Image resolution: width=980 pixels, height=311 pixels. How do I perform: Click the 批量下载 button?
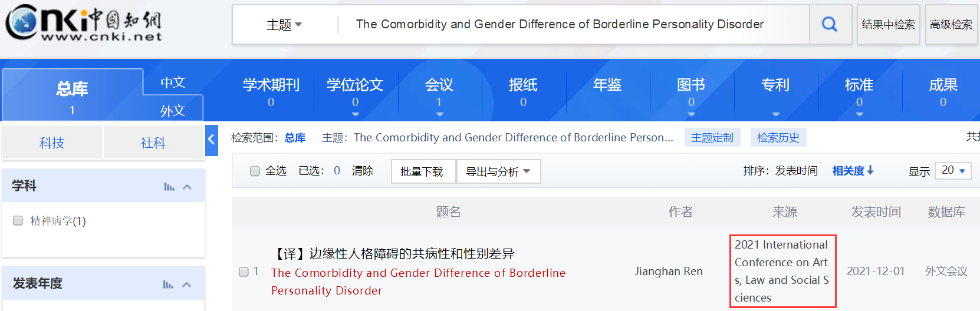click(423, 171)
